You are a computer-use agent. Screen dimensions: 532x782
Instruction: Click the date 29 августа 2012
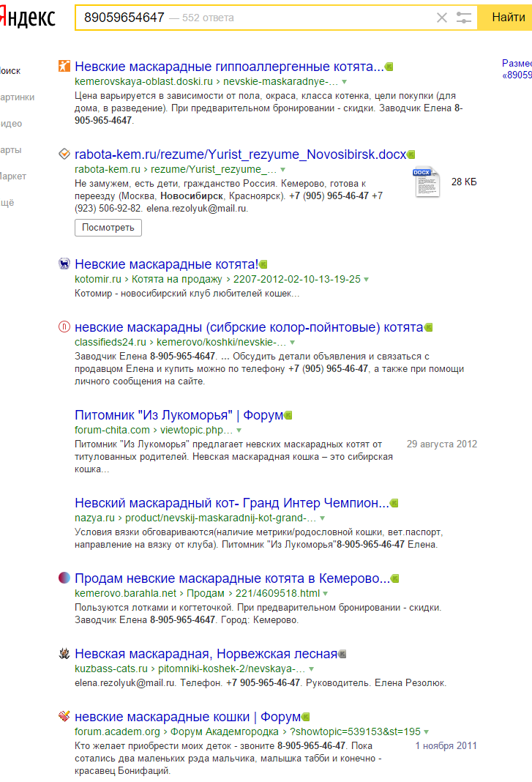442,444
